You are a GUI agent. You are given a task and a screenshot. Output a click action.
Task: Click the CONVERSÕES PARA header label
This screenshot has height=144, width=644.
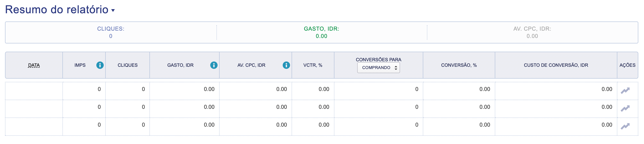pos(379,60)
